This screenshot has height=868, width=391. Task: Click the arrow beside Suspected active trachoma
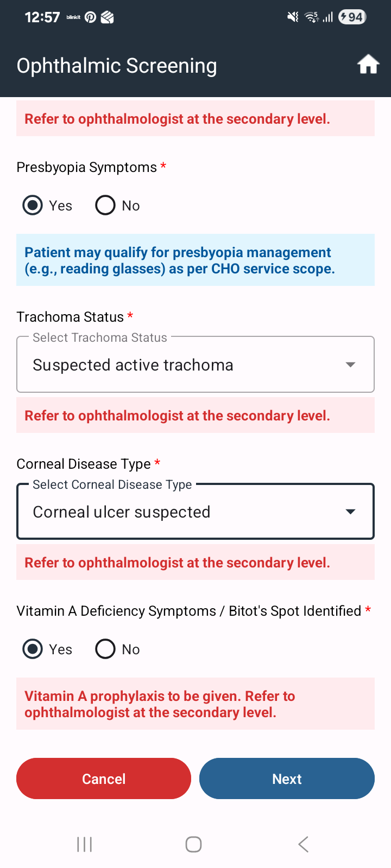click(x=351, y=365)
